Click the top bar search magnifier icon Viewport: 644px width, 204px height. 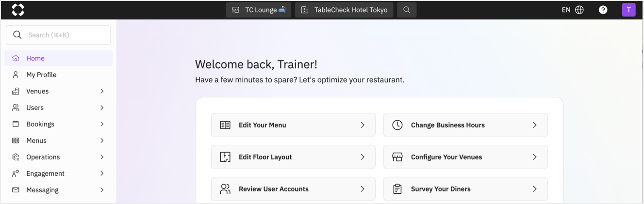point(407,10)
